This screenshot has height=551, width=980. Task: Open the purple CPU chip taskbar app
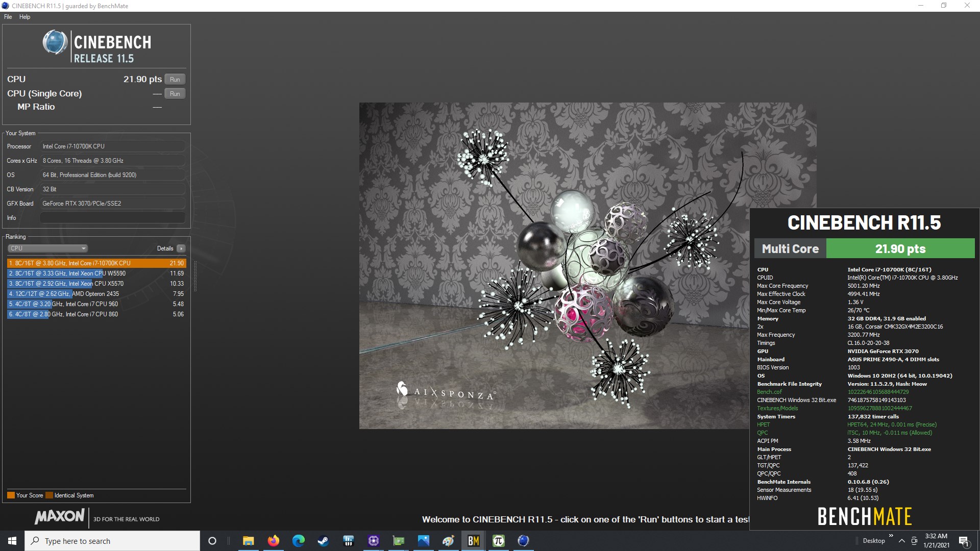(374, 541)
